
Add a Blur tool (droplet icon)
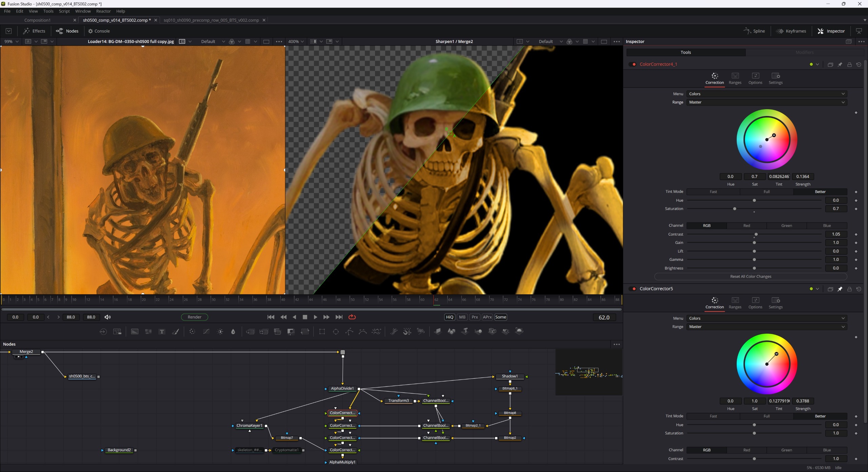[x=233, y=332]
